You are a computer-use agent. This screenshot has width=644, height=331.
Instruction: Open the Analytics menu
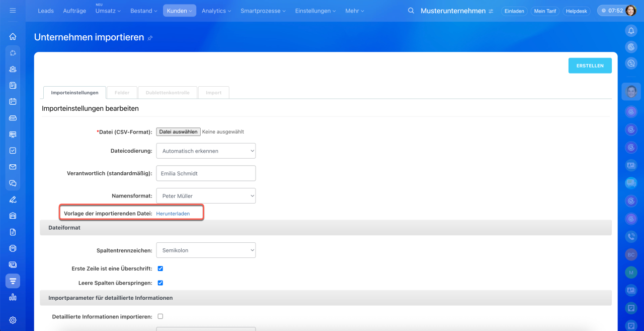pyautogui.click(x=216, y=11)
